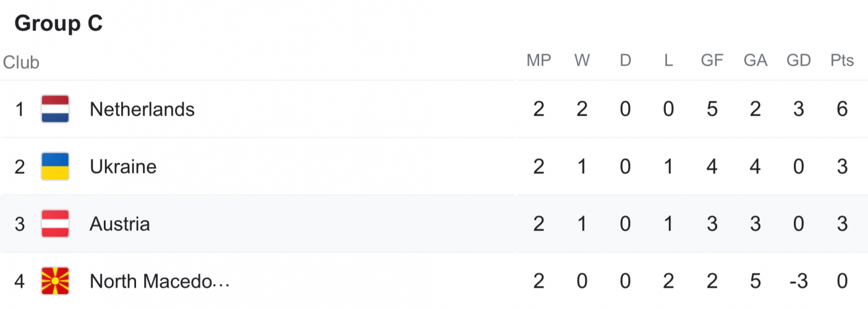Click the Club column header
Image resolution: width=868 pixels, height=309 pixels.
[21, 62]
